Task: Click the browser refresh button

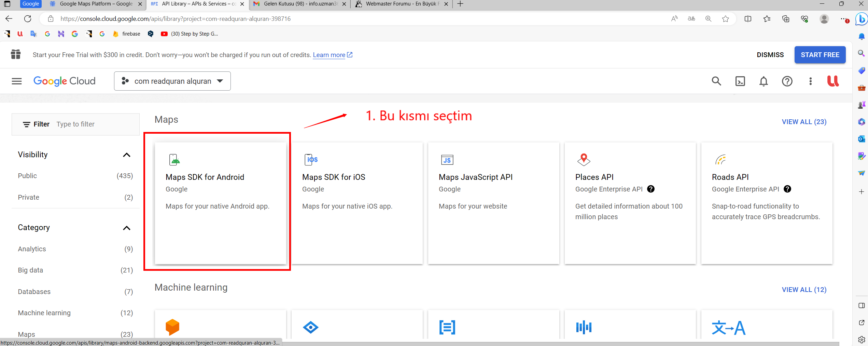Action: click(28, 19)
